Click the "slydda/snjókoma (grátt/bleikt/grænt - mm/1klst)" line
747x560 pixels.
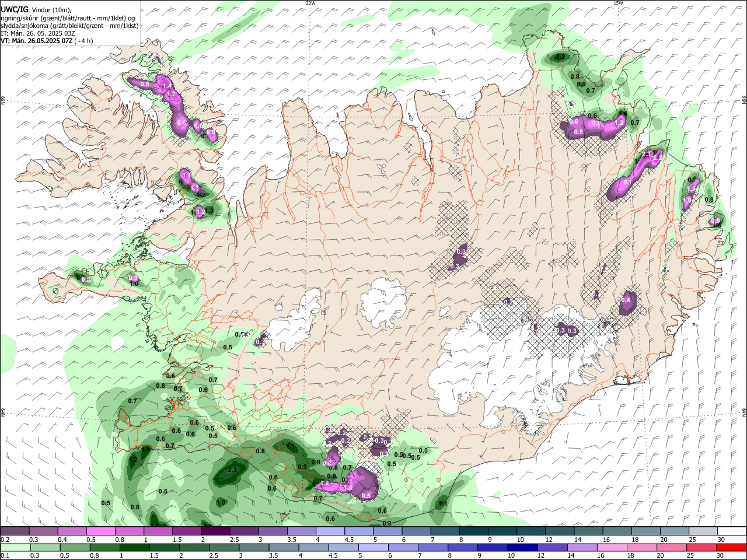pyautogui.click(x=69, y=26)
